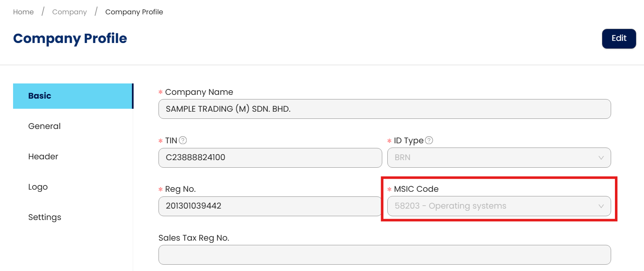644x271 pixels.
Task: Click the ID Type help icon
Action: click(429, 140)
